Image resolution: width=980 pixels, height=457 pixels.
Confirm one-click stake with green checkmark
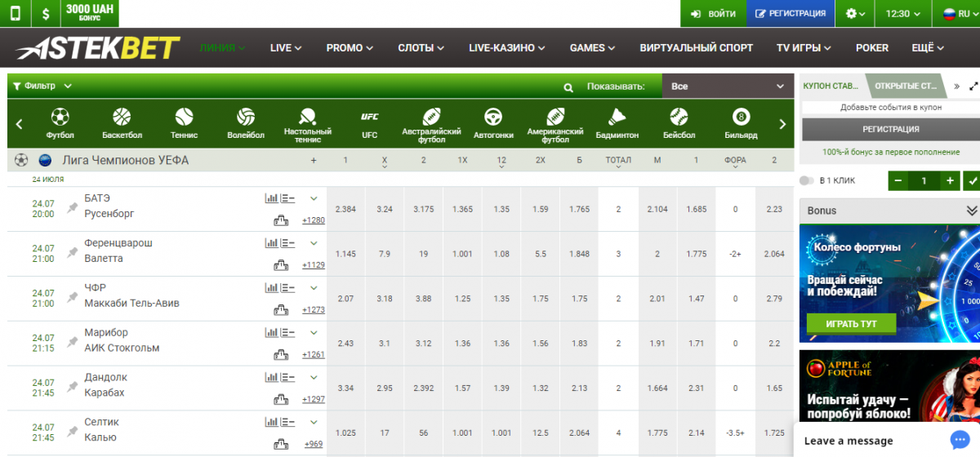[x=972, y=181]
